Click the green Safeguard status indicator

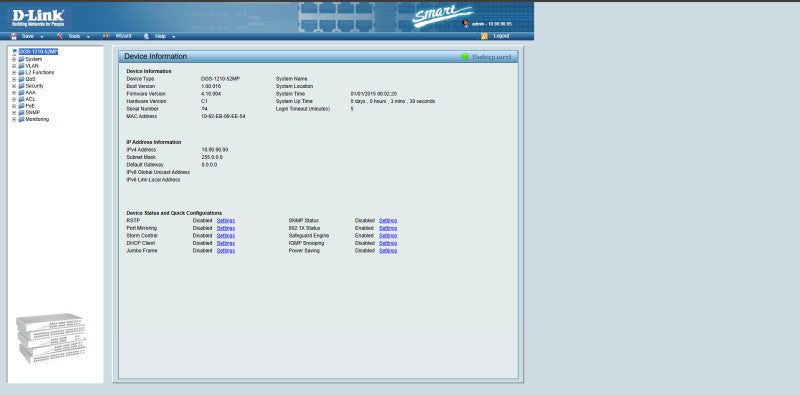pos(465,57)
